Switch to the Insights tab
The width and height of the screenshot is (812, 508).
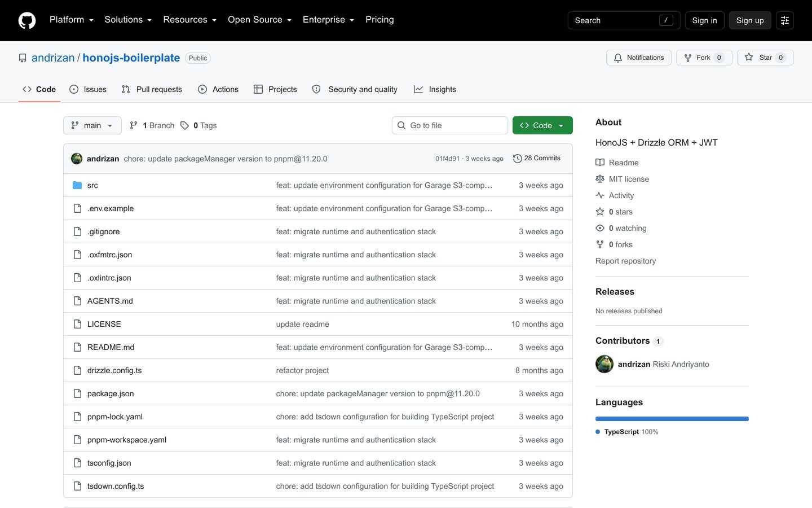pos(435,89)
